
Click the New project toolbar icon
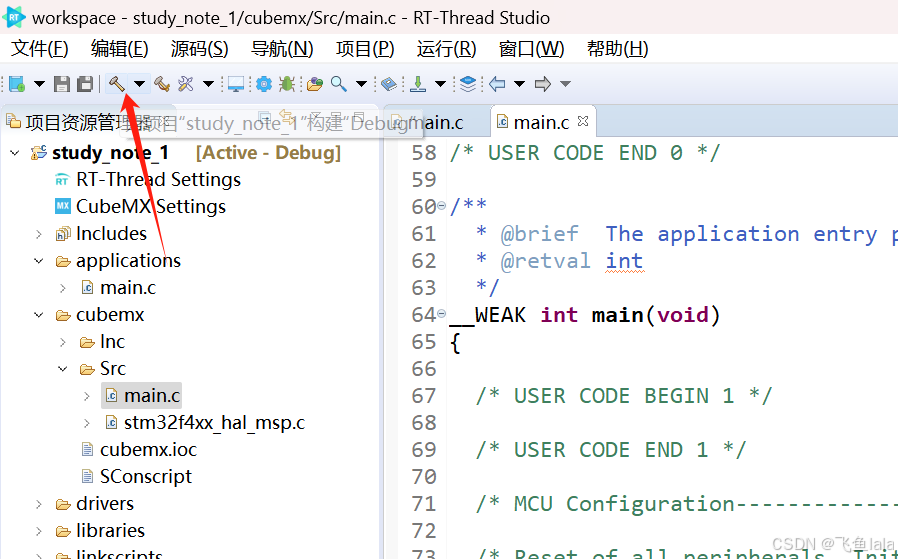click(x=17, y=84)
